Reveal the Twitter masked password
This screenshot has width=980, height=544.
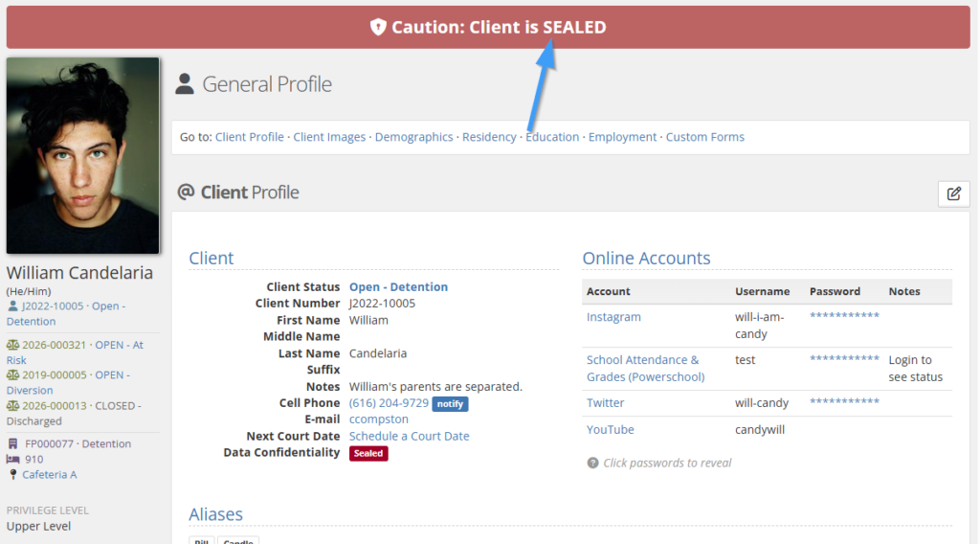click(x=844, y=401)
